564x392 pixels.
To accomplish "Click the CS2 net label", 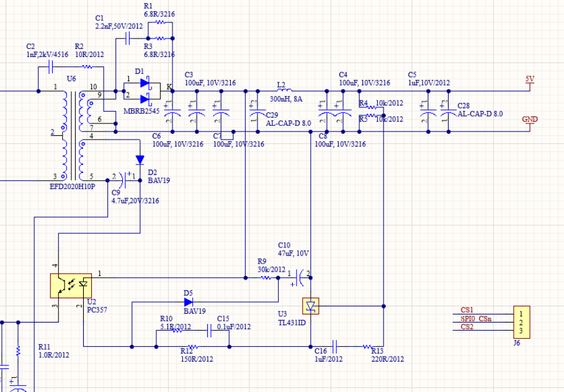I will 467,327.
